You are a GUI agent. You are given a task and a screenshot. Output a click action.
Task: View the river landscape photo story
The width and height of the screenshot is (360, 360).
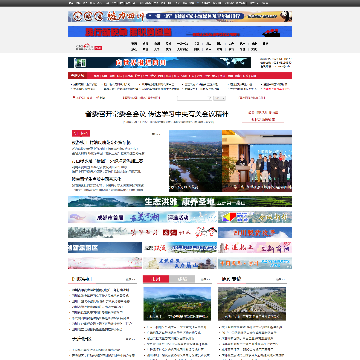point(195,161)
